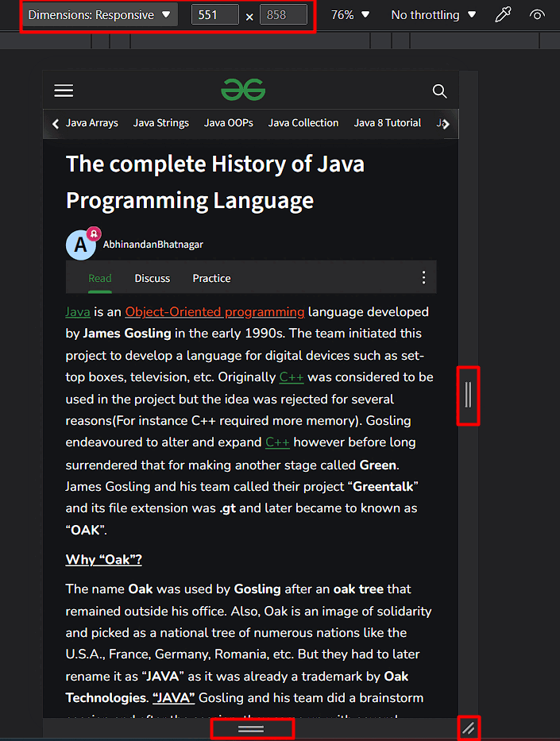560x741 pixels.
Task: Click the vision simulation eye icon
Action: click(536, 14)
